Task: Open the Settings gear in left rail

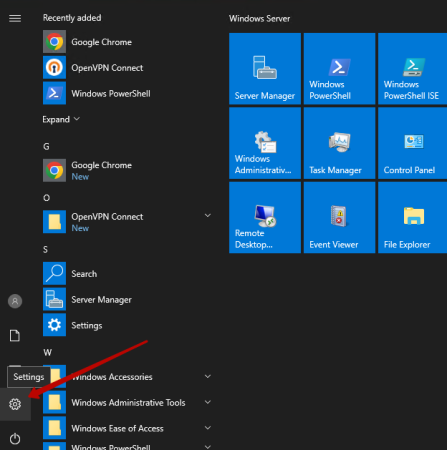Action: click(x=15, y=404)
